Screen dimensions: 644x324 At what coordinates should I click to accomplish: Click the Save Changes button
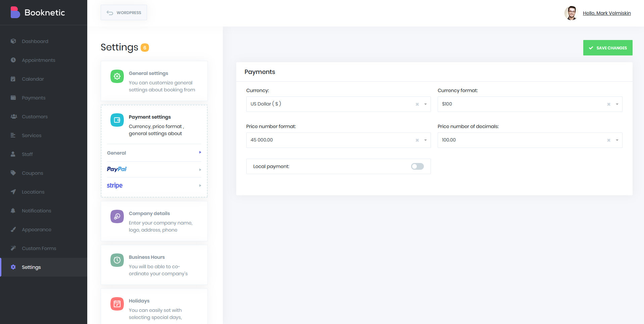point(608,48)
